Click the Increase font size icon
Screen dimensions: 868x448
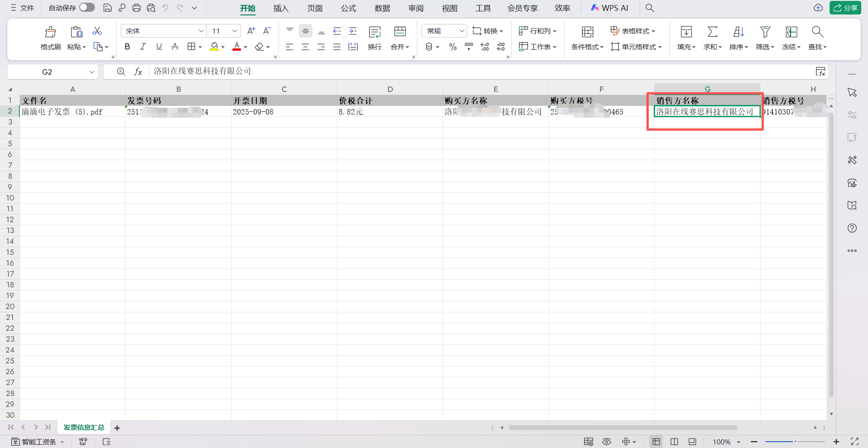coord(251,31)
